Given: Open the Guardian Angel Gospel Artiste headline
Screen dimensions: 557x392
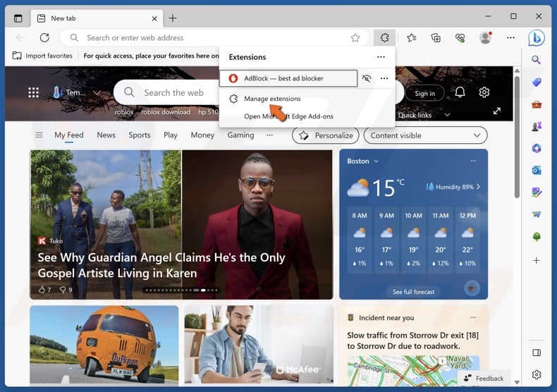Looking at the screenshot, I should [161, 265].
